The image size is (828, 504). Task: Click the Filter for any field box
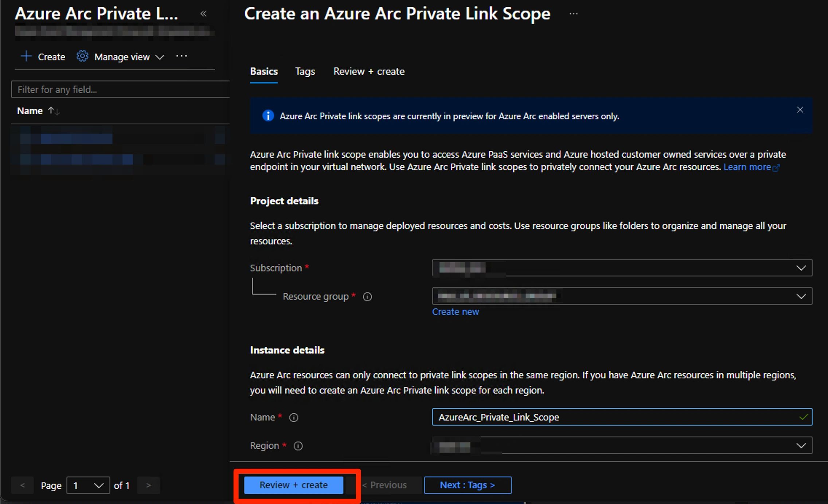click(x=120, y=90)
